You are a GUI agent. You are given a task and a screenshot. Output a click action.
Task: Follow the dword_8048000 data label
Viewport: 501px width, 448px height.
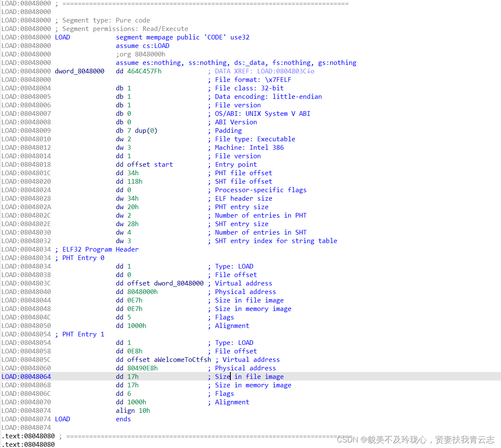79,71
